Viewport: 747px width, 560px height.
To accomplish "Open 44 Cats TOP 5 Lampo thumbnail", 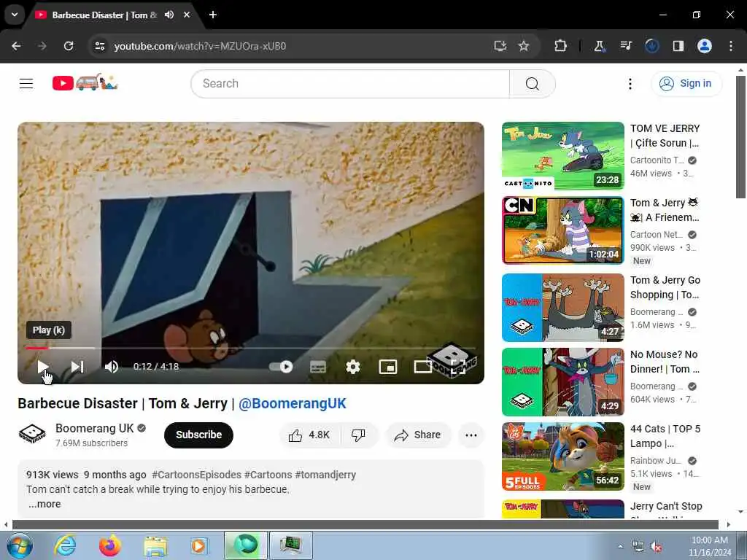I will 562,456.
